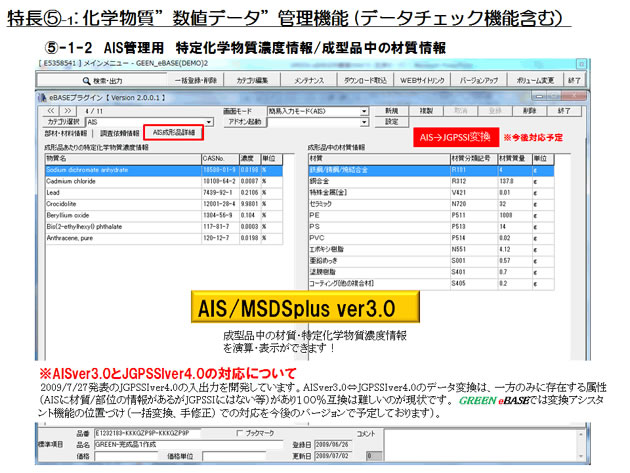Image resolution: width=630 pixels, height=473 pixels.
Task: Expand the 画面モード dropdown arrow
Action: tap(364, 111)
